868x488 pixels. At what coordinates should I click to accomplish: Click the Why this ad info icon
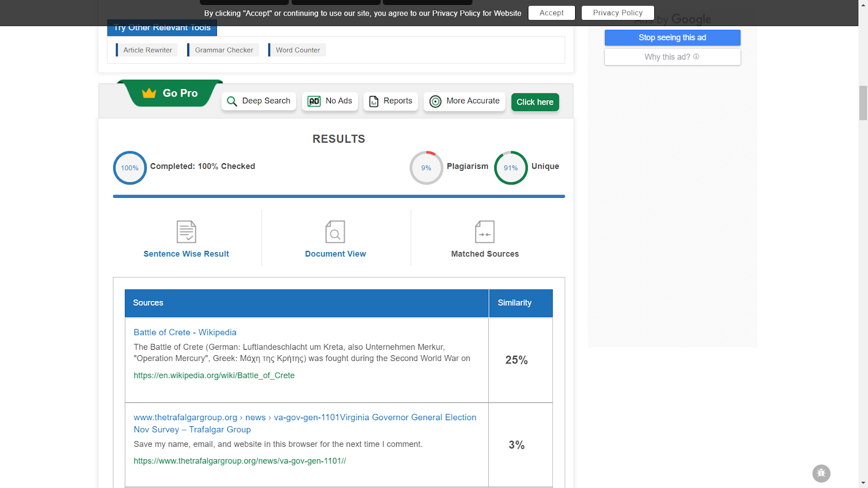tap(697, 56)
